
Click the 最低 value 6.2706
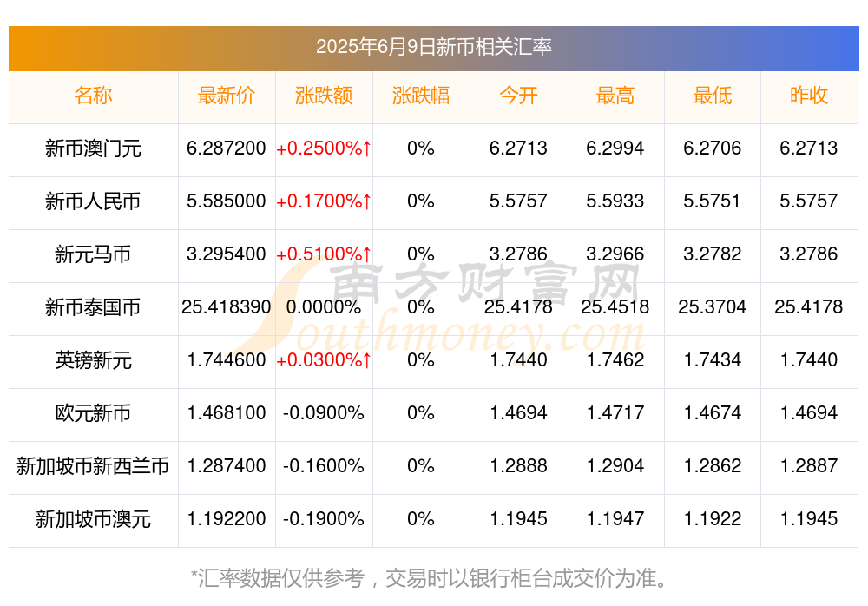coord(712,148)
